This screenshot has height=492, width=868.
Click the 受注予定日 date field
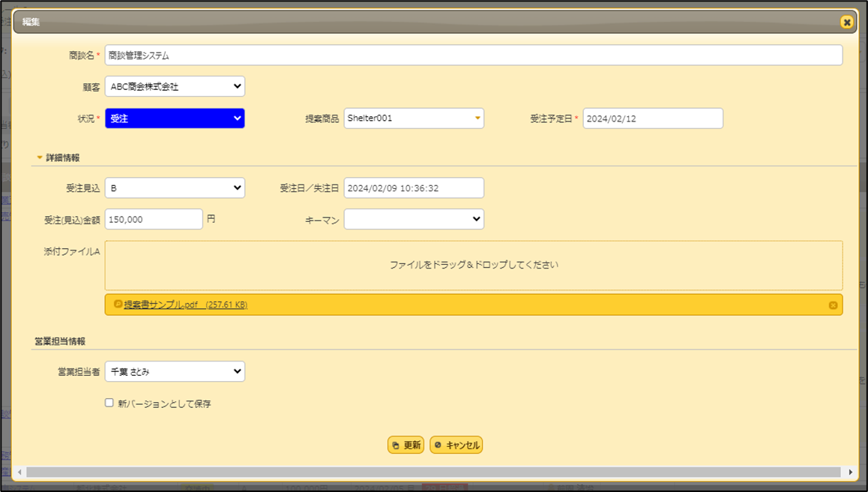coord(653,118)
